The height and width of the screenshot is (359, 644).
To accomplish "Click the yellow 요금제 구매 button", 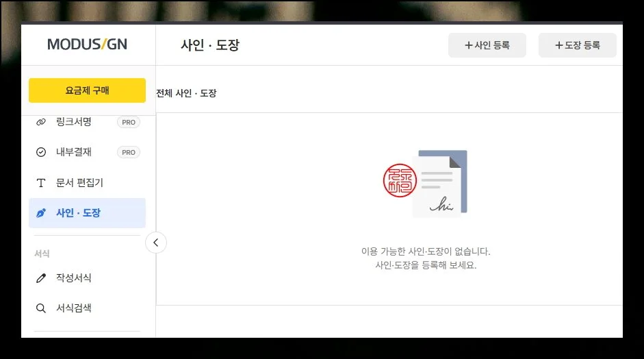I will click(x=87, y=90).
